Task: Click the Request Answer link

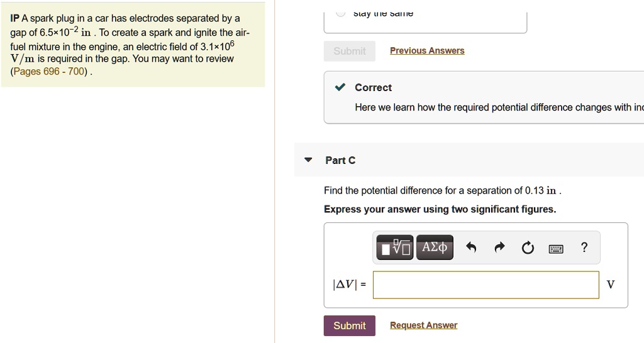Action: coord(423,325)
